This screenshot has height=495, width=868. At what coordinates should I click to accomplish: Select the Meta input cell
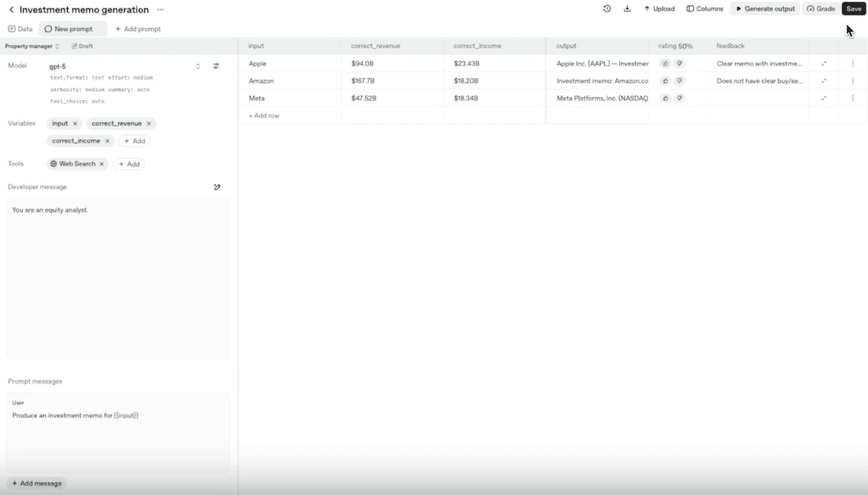[x=290, y=98]
